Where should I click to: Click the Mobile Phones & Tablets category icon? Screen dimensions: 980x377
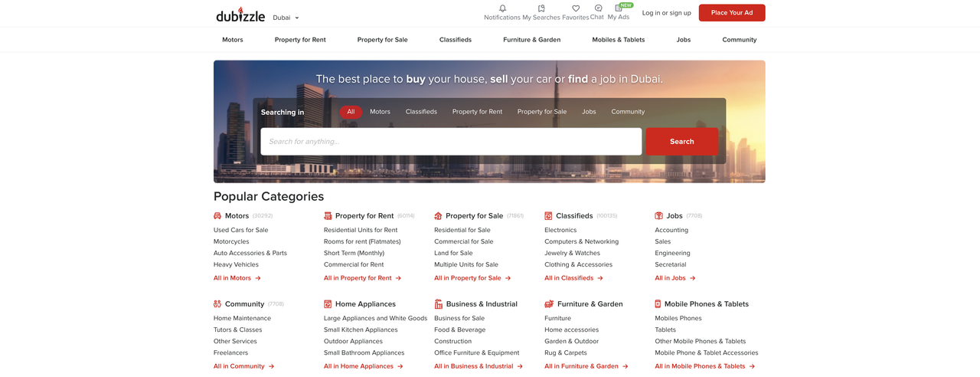(658, 304)
